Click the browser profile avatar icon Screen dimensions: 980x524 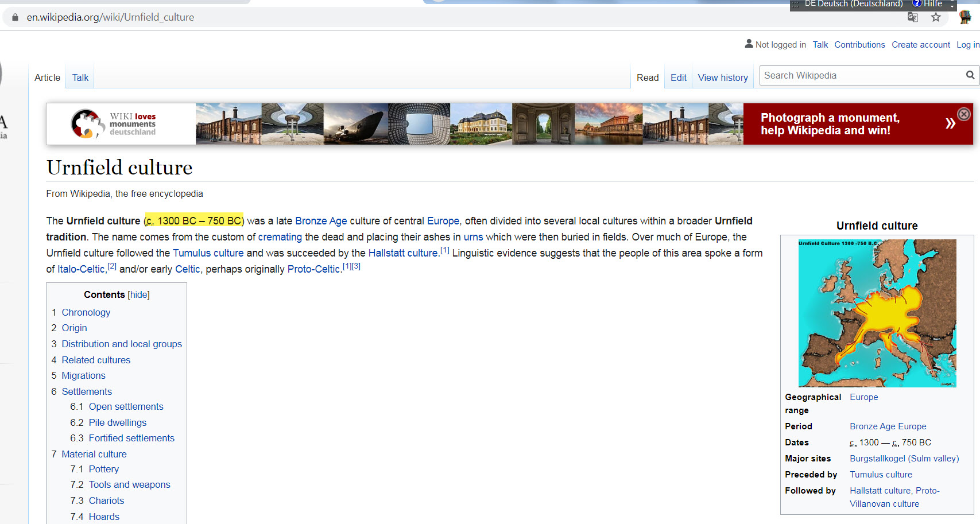click(964, 17)
